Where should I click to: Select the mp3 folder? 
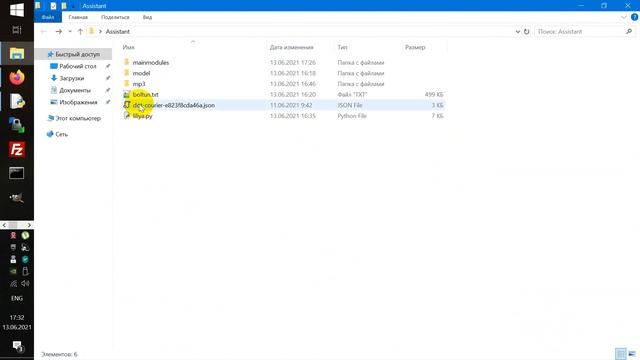pyautogui.click(x=139, y=84)
